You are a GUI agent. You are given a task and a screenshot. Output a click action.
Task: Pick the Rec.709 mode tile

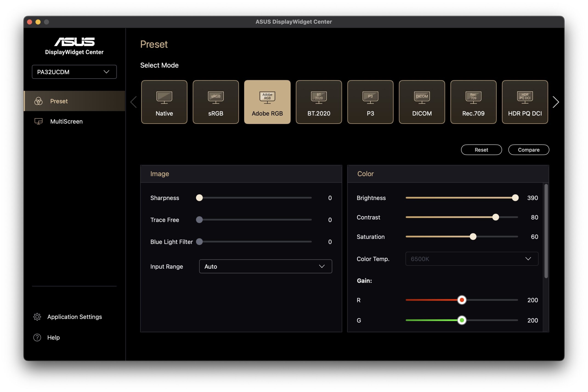473,102
